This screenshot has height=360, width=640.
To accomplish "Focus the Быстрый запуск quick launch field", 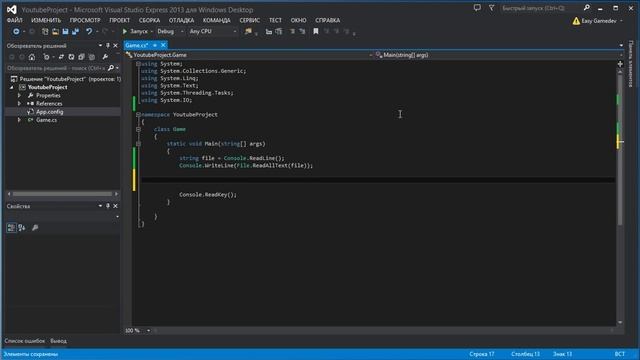I will [x=542, y=8].
